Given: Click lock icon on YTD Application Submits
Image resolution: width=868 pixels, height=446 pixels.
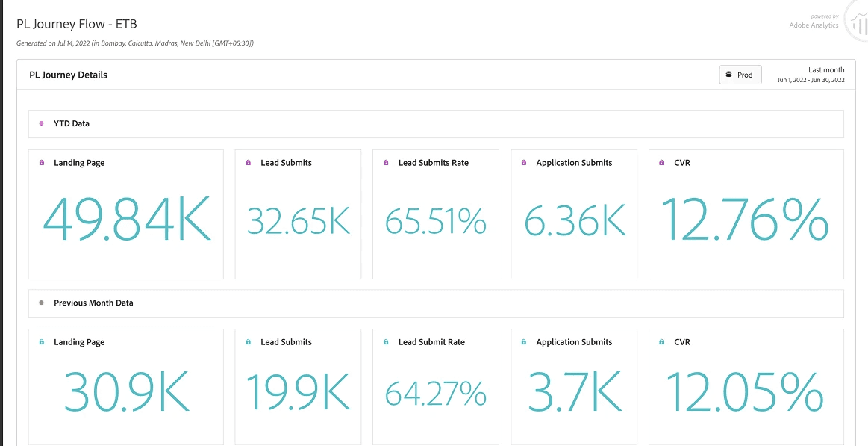Looking at the screenshot, I should (524, 163).
